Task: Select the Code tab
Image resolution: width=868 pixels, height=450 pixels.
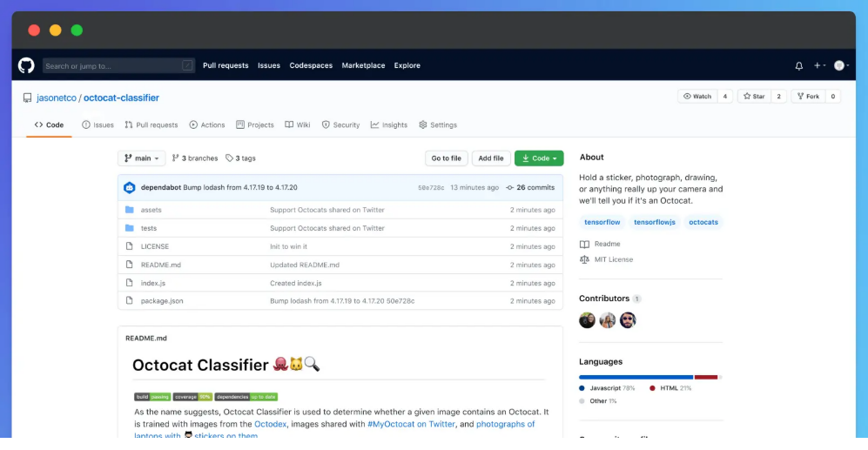Action: [49, 125]
